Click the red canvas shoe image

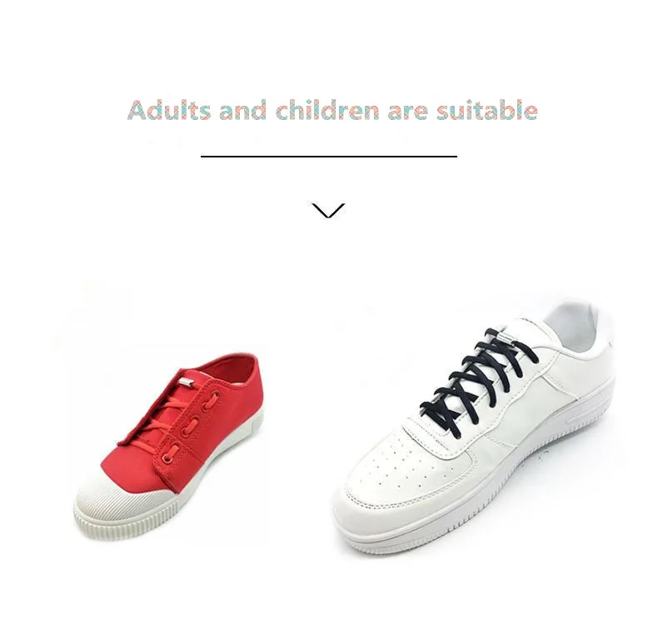point(170,447)
